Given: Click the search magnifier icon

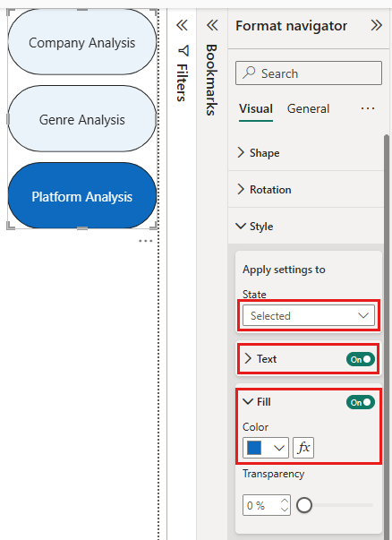Looking at the screenshot, I should 249,73.
